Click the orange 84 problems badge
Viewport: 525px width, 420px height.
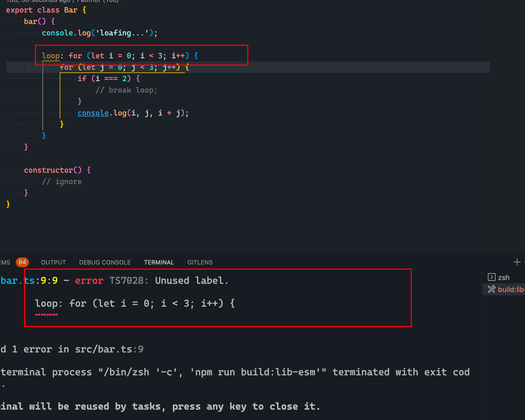pyautogui.click(x=22, y=262)
